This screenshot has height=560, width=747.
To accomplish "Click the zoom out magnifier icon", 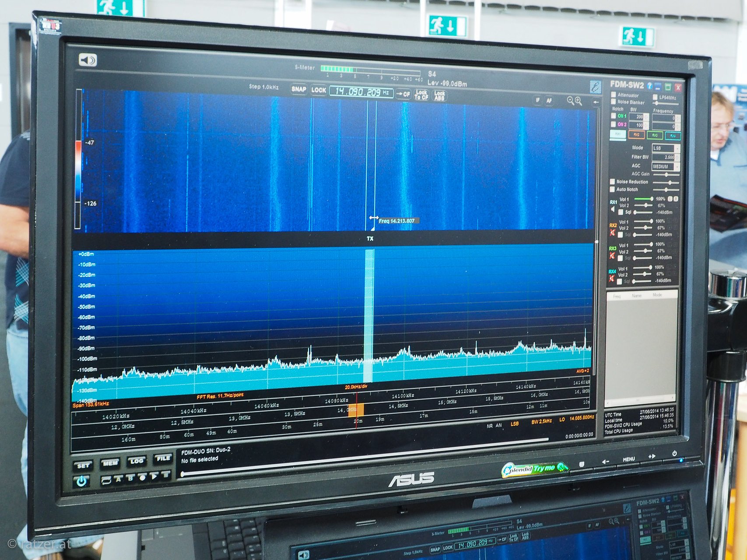I will (x=570, y=101).
